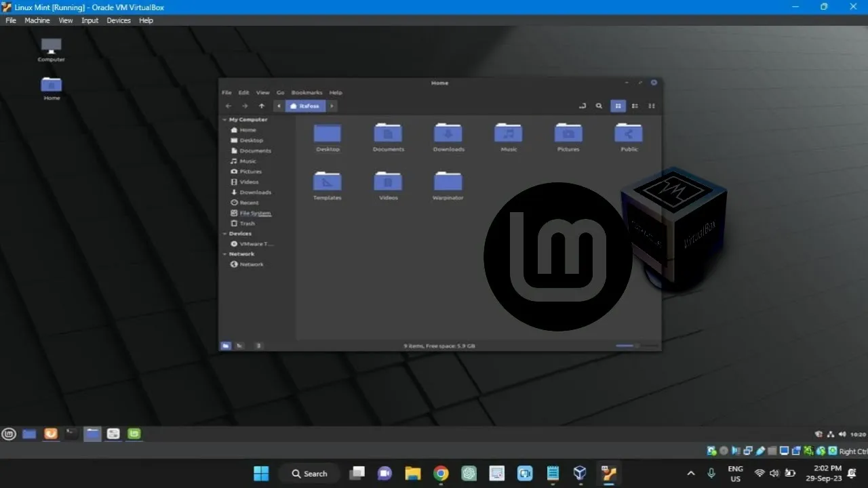Open the file manager Edit menu
868x488 pixels.
243,92
